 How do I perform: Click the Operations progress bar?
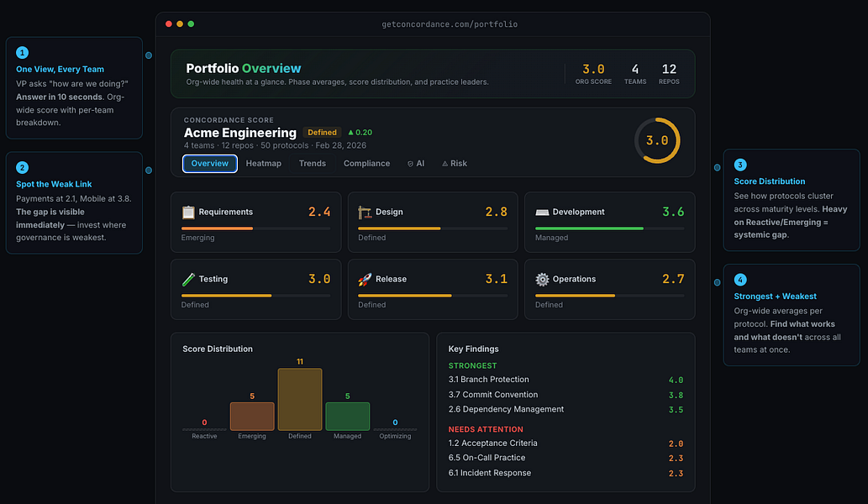(609, 296)
